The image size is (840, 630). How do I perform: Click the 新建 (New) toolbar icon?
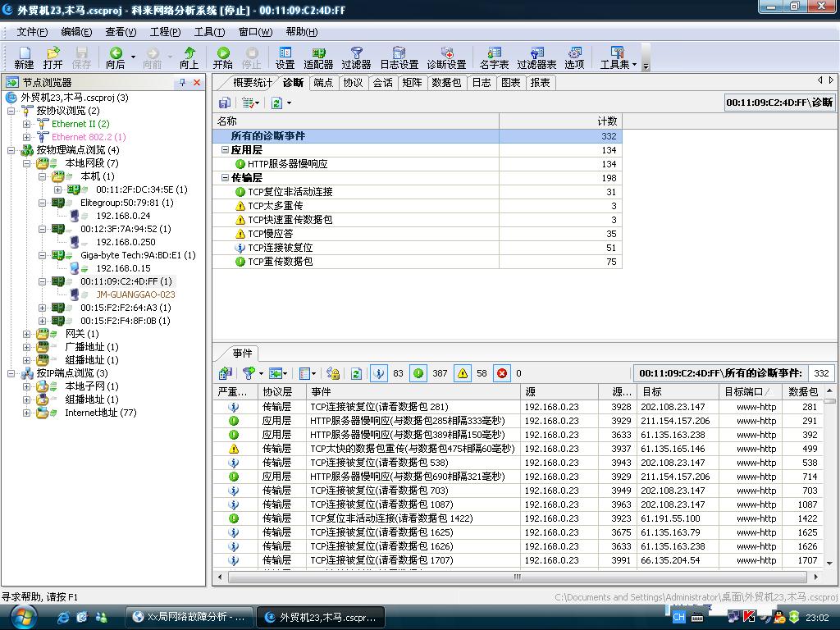pyautogui.click(x=24, y=57)
